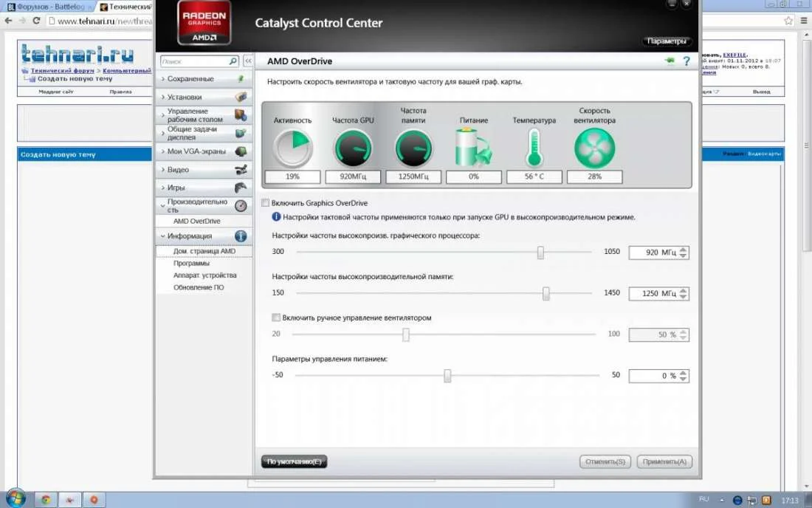Click the monitor icon next to Мои VGA-экраны
This screenshot has width=812, height=508.
click(x=241, y=151)
